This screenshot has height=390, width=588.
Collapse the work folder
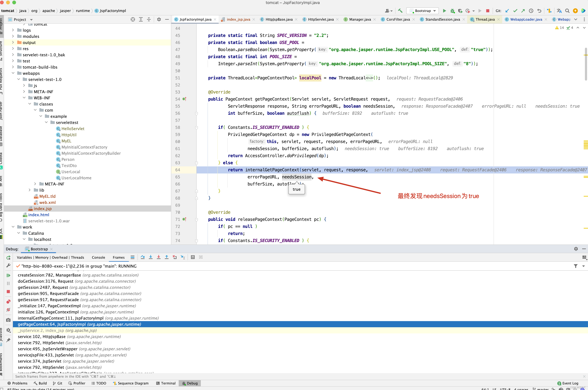click(13, 227)
